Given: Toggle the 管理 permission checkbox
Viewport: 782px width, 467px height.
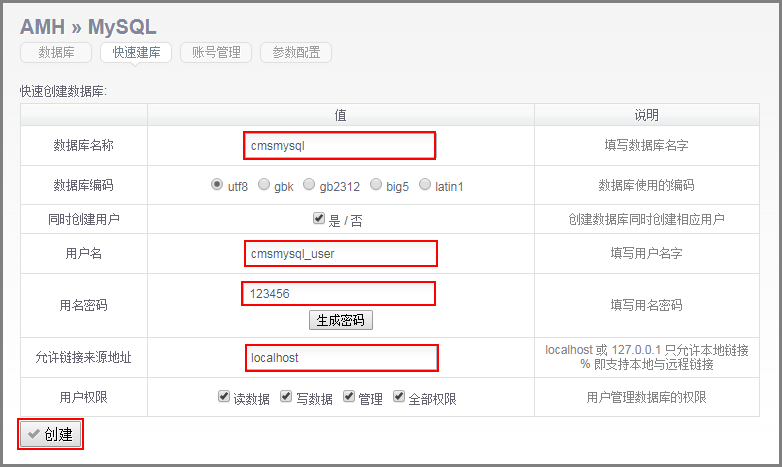Looking at the screenshot, I should click(x=349, y=397).
